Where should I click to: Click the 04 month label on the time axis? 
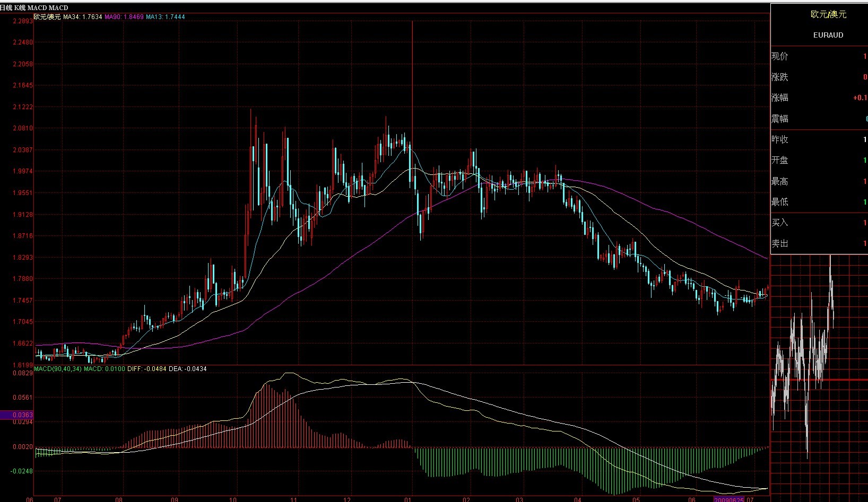tap(578, 499)
